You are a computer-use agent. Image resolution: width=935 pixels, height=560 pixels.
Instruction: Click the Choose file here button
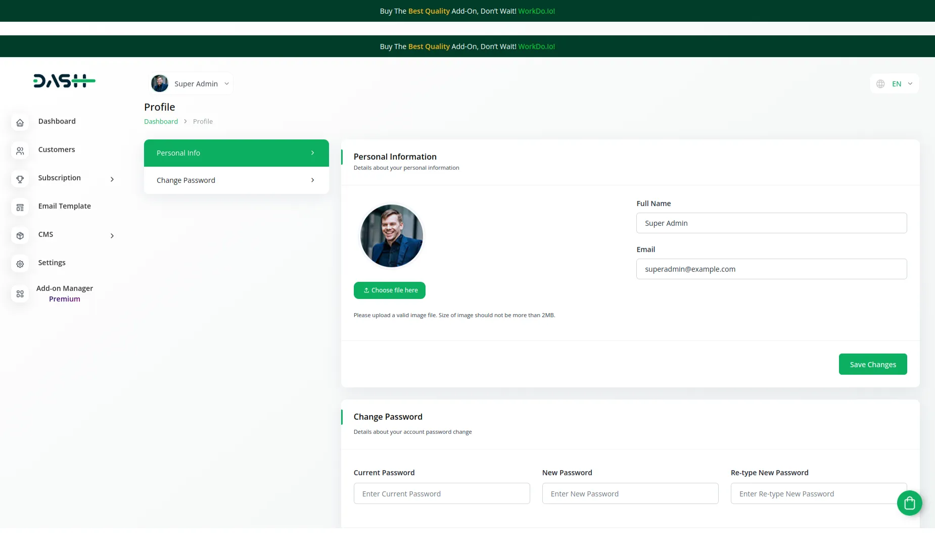[x=389, y=290]
